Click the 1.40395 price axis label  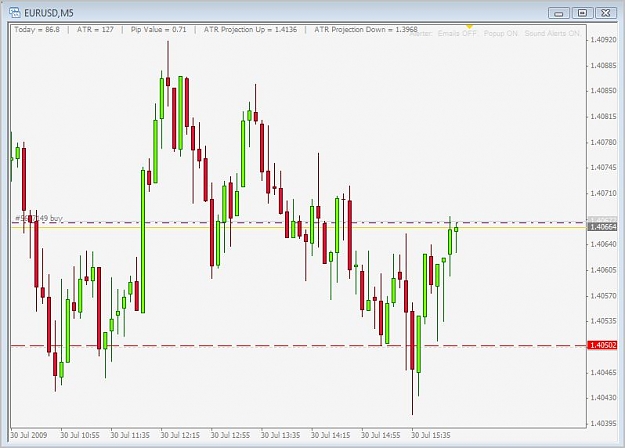click(x=603, y=423)
